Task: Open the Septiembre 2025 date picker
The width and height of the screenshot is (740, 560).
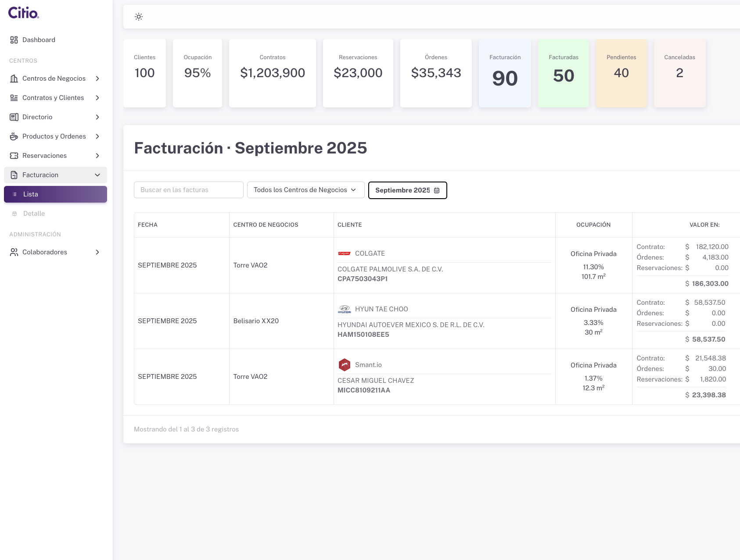Action: click(x=407, y=190)
